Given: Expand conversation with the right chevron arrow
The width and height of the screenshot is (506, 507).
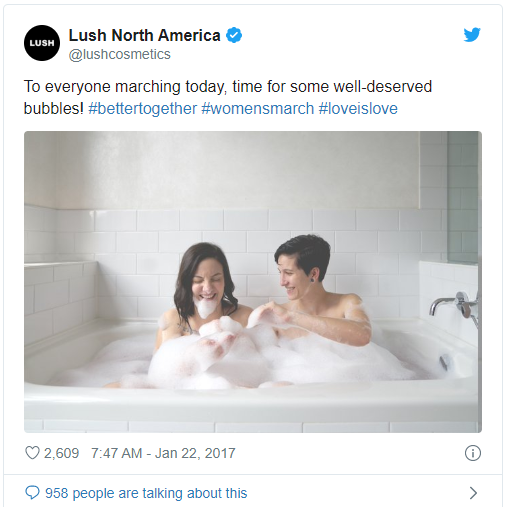Looking at the screenshot, I should [473, 493].
